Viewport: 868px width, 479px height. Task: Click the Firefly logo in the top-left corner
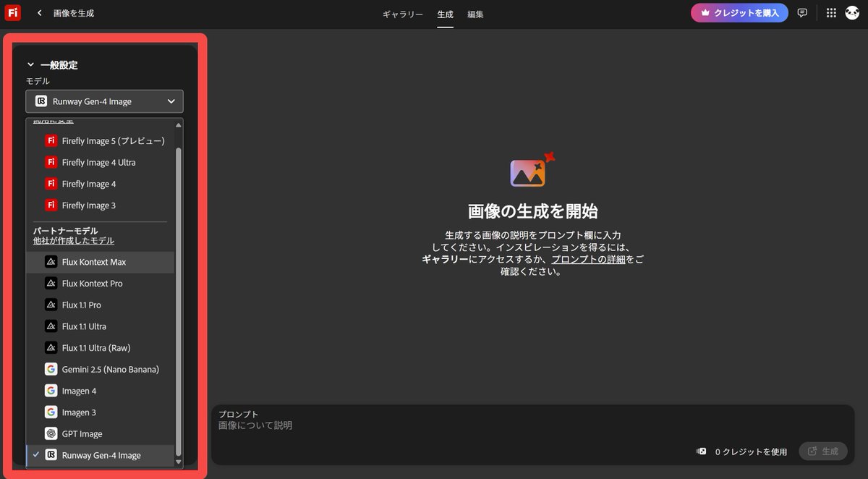click(12, 12)
